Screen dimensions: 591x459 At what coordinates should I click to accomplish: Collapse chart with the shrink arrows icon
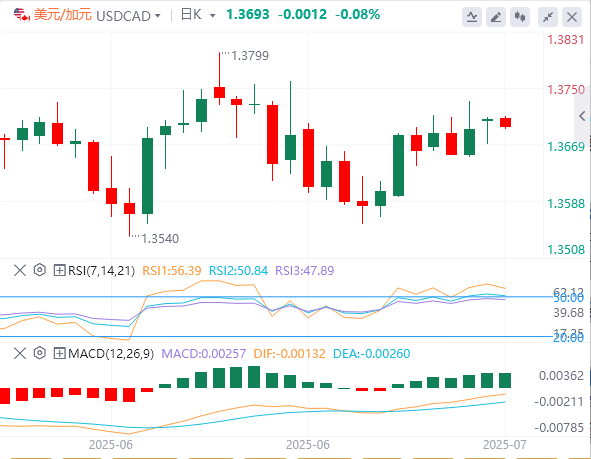click(548, 17)
